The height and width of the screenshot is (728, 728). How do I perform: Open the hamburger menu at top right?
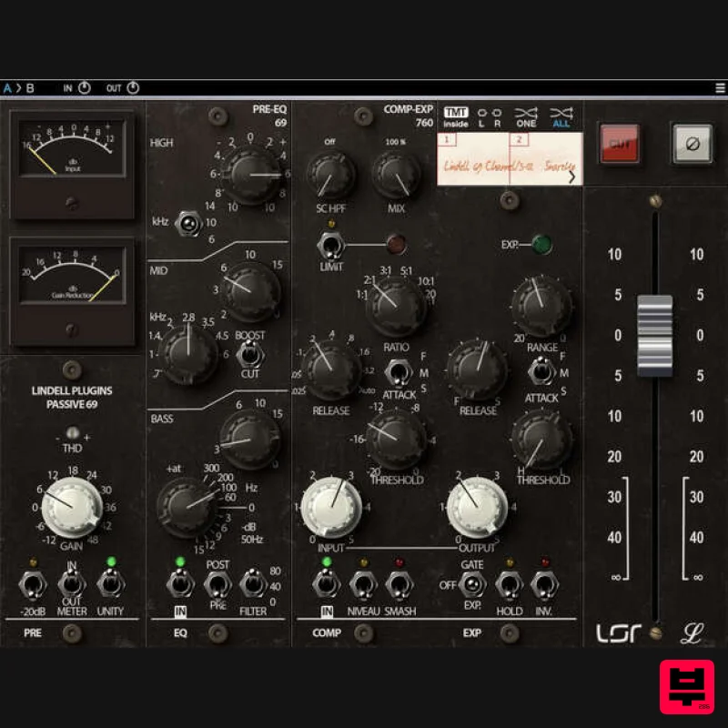pos(720,87)
